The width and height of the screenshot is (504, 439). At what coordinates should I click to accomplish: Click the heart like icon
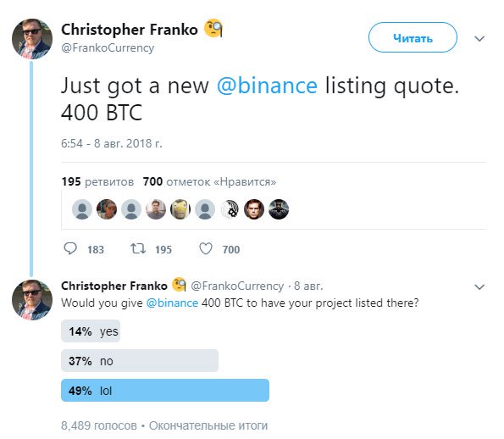206,248
